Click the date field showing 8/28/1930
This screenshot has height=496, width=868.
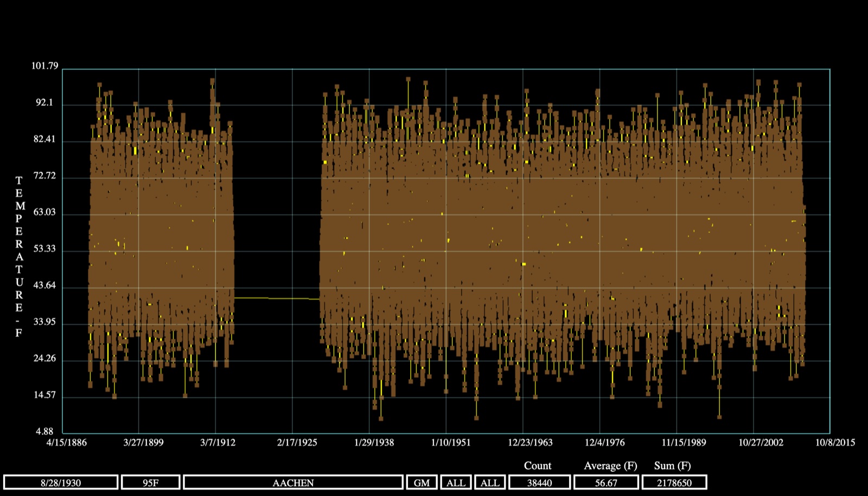[x=61, y=482]
